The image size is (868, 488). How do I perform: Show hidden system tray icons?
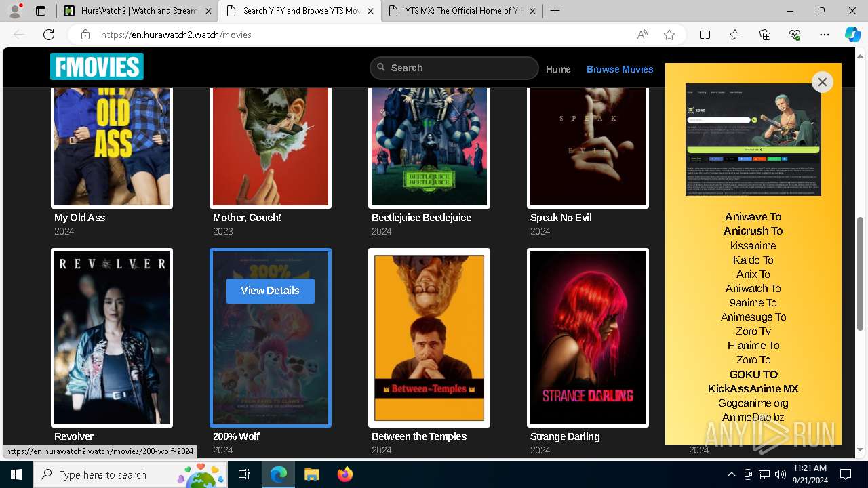coord(731,474)
